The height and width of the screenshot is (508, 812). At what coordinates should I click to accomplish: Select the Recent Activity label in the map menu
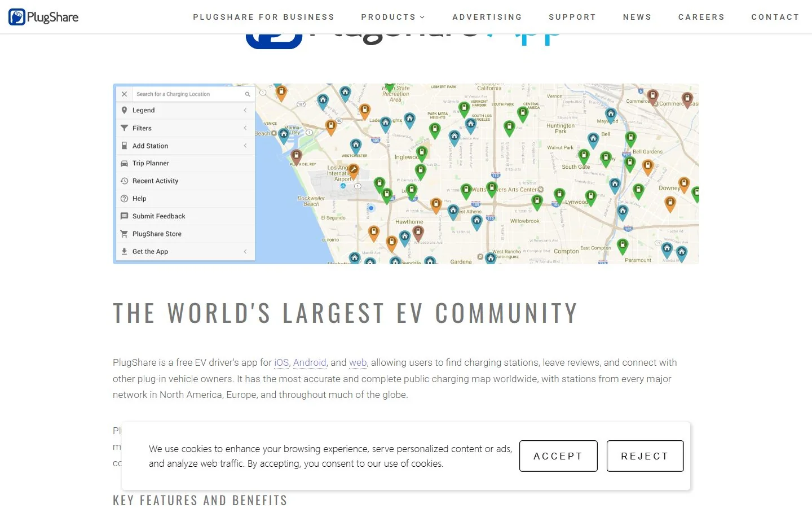(x=155, y=181)
